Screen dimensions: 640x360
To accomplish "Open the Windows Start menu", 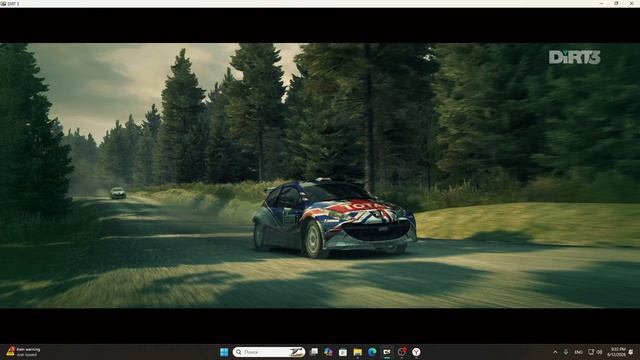I will pyautogui.click(x=224, y=352).
